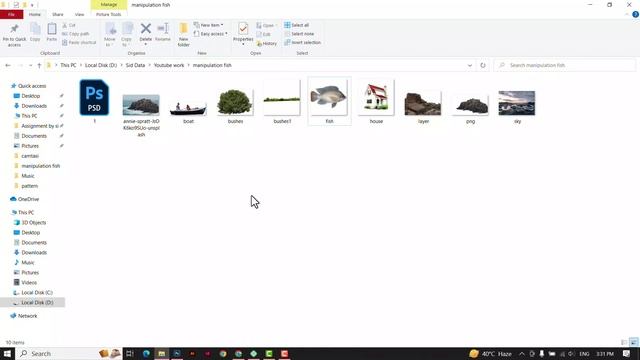
Task: Open the File tab
Action: click(x=11, y=14)
